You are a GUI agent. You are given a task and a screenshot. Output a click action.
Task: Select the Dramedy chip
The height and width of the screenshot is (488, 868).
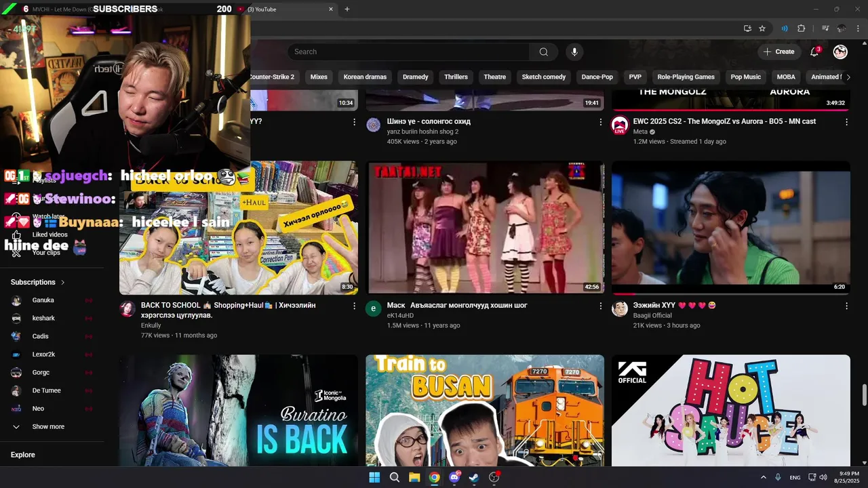point(415,77)
